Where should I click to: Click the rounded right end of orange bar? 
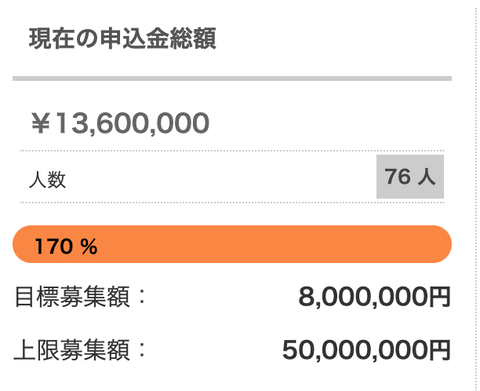pyautogui.click(x=440, y=244)
